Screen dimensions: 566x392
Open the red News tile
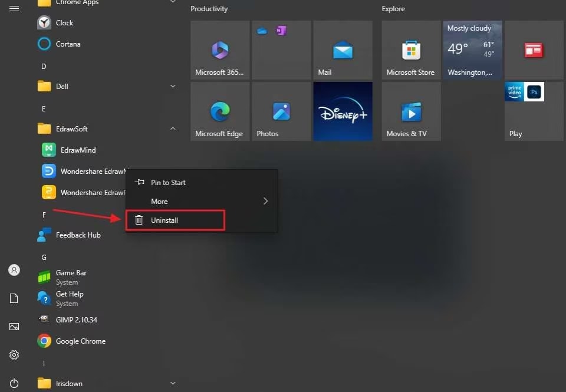click(x=534, y=50)
